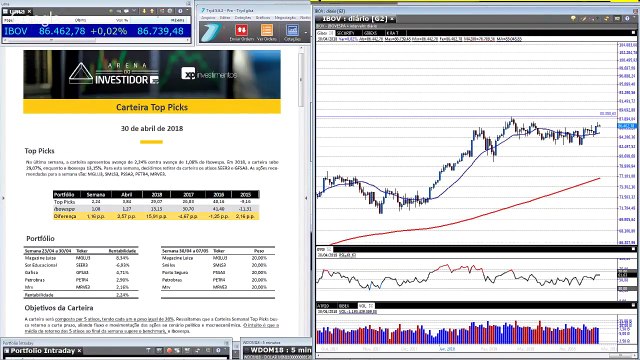
Task: Click the splitter arrow between document and chart
Action: pyautogui.click(x=307, y=198)
